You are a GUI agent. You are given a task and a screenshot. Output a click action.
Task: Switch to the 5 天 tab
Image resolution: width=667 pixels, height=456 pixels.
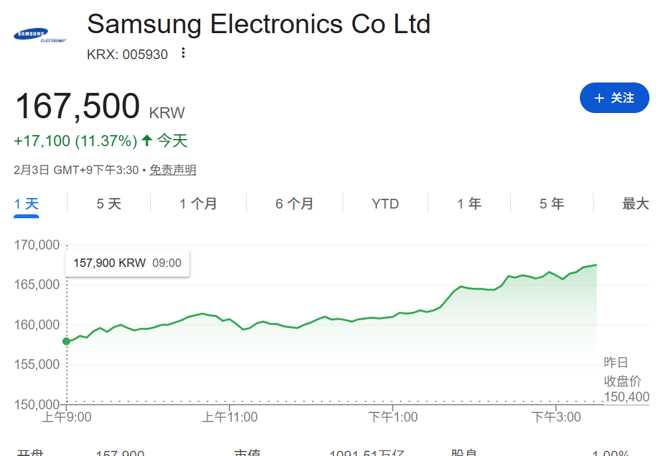[108, 204]
